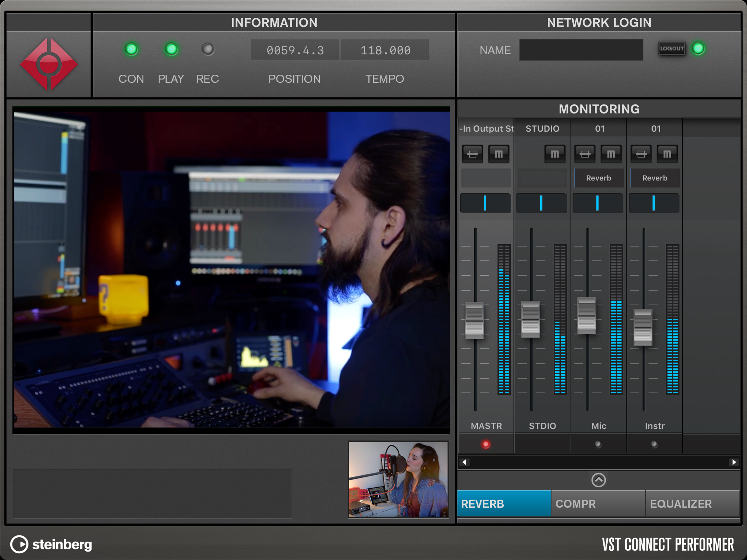
Task: Click the red indicator under MASTR
Action: pos(486,444)
